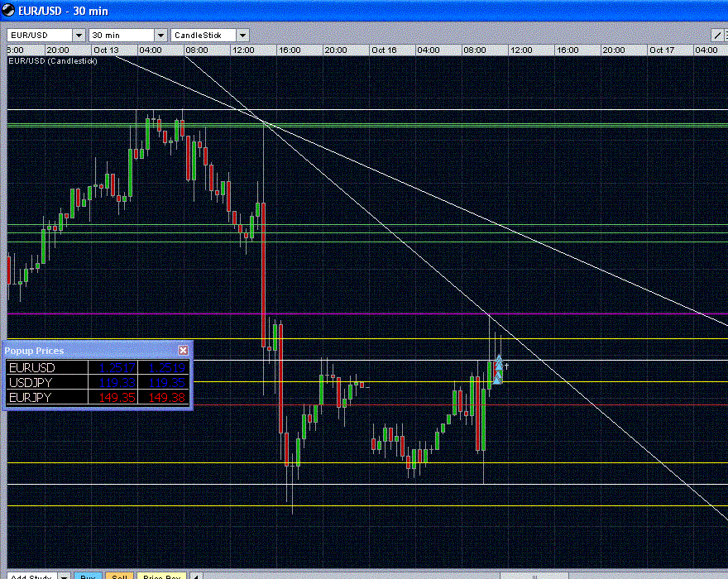Viewport: 728px width, 579px height.
Task: Close the Popup Prices window
Action: click(184, 351)
